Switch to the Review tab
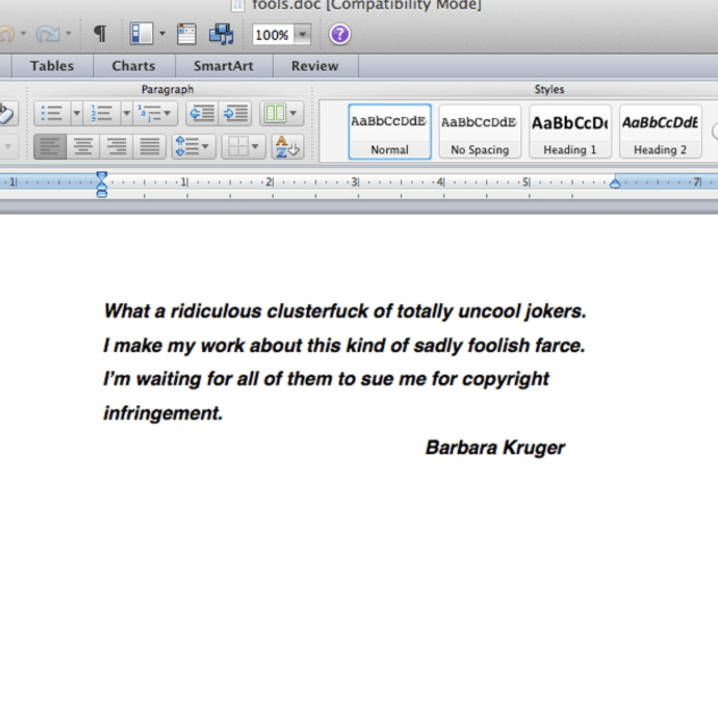The image size is (718, 728). tap(315, 66)
